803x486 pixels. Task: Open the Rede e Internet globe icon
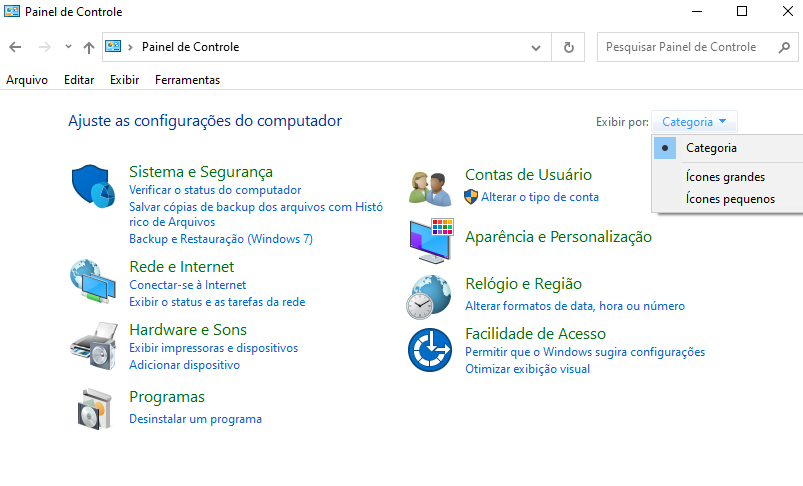click(x=93, y=282)
